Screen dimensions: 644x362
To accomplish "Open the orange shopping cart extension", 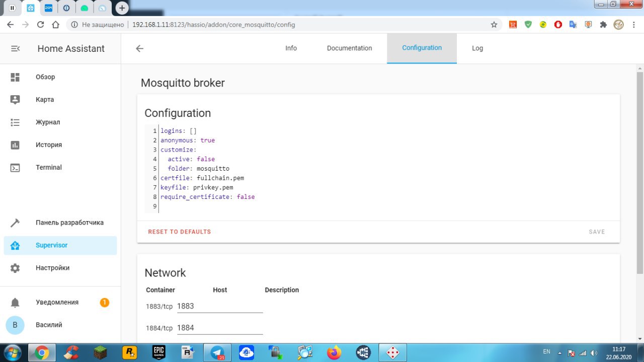I will tap(513, 24).
